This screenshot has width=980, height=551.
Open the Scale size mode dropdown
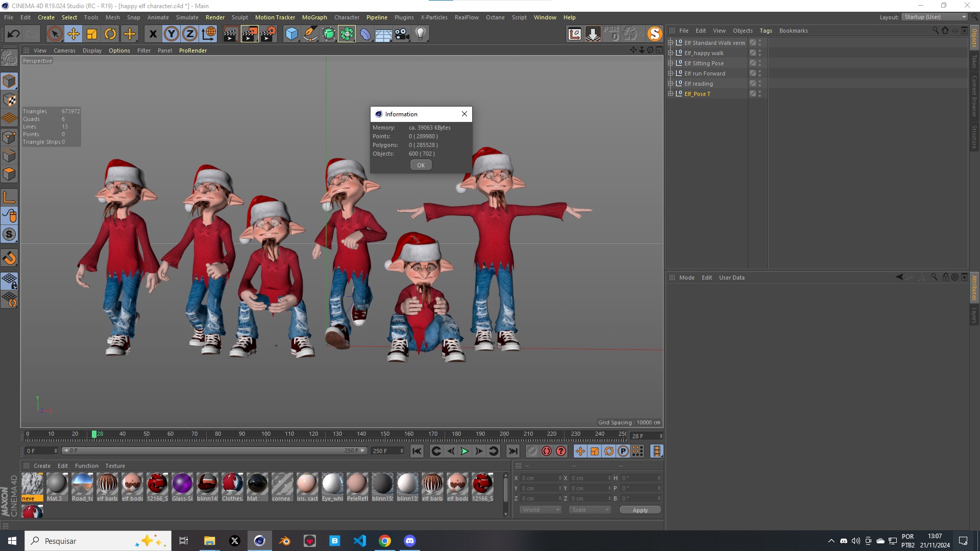click(590, 510)
